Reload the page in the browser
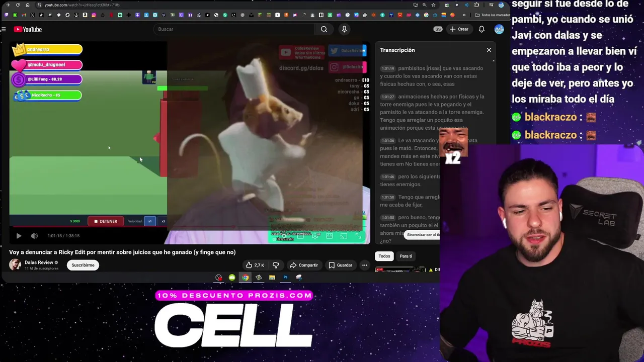Viewport: 644px width, 362px height. [18, 5]
